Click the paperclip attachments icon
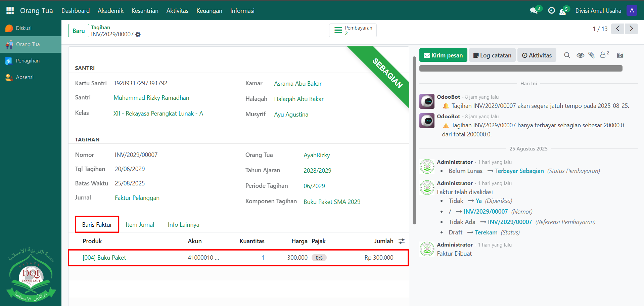 pos(592,55)
